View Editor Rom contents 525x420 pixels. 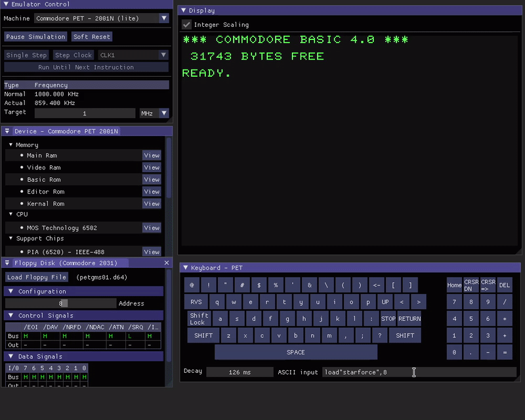[x=152, y=192]
